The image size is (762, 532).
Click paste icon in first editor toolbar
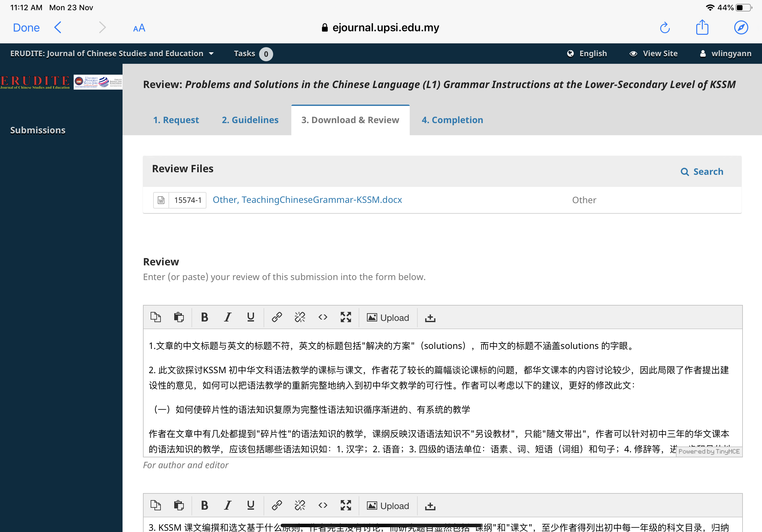(179, 317)
